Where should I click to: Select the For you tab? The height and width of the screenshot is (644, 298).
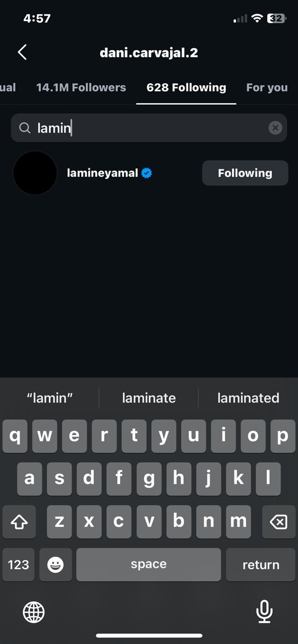(x=267, y=87)
